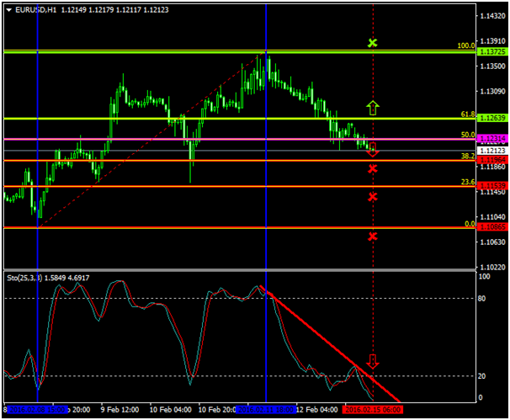510x420 pixels.
Task: Click the red 2016.02.15 06:00 time label
Action: point(372,410)
